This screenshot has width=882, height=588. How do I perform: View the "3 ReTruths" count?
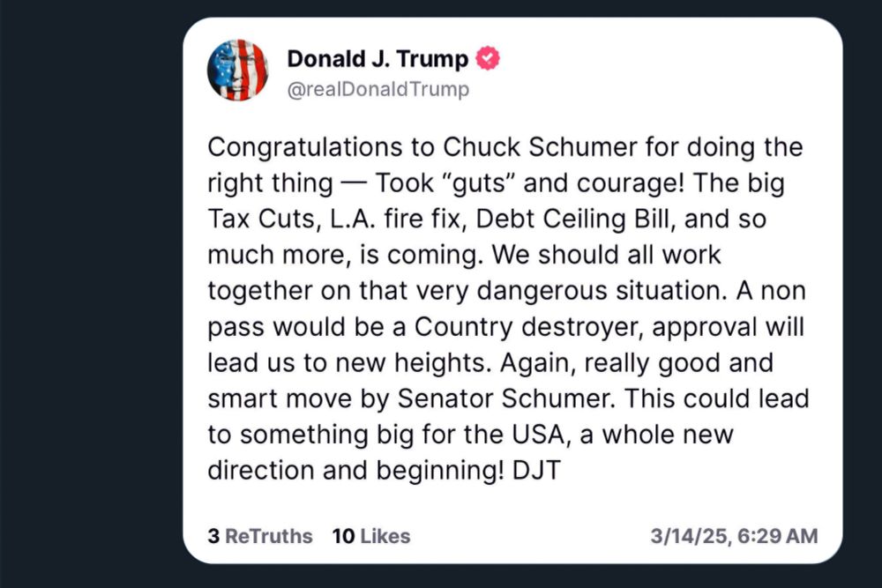pyautogui.click(x=260, y=536)
